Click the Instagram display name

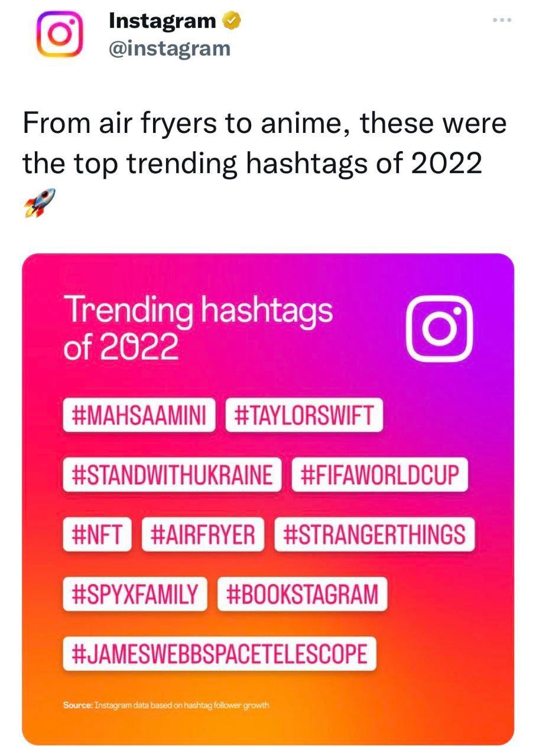click(163, 22)
